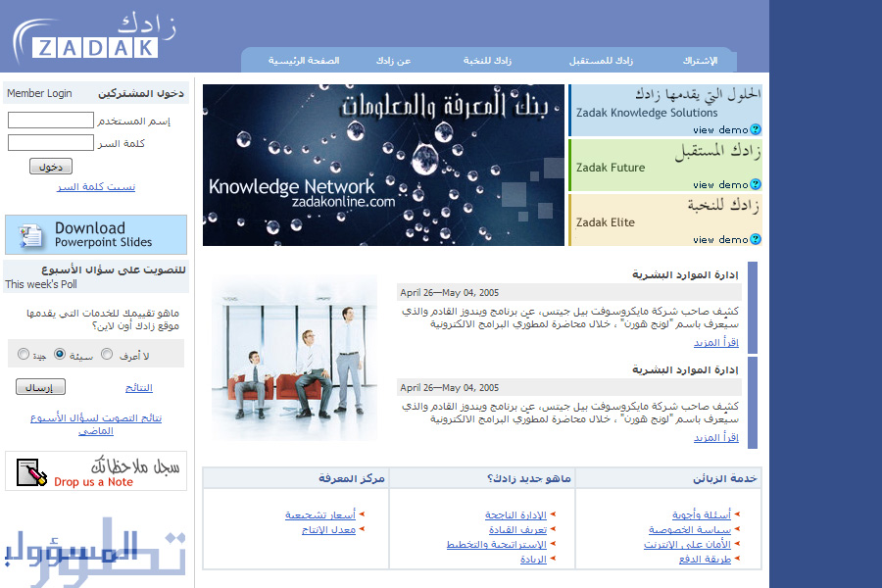The image size is (882, 588).
Task: Click the إرسال poll submit button
Action: [x=40, y=387]
